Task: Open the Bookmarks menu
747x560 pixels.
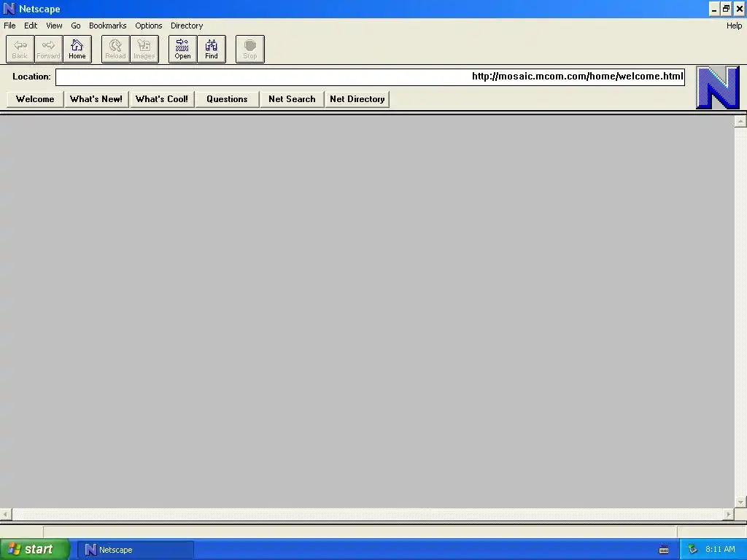Action: pos(108,26)
